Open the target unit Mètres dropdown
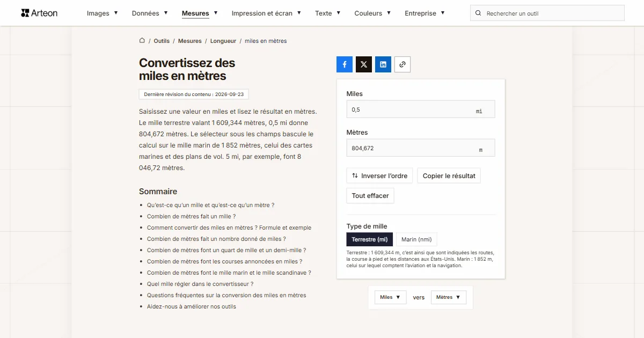The image size is (644, 338). pyautogui.click(x=449, y=297)
